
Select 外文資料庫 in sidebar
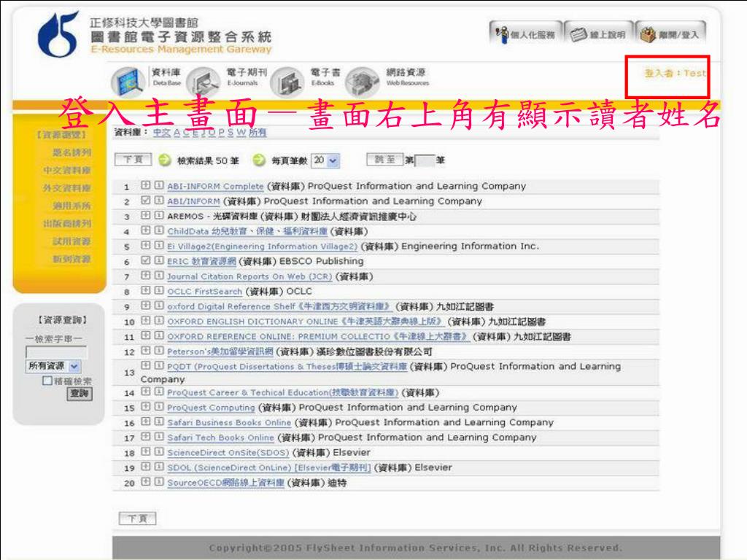(66, 187)
